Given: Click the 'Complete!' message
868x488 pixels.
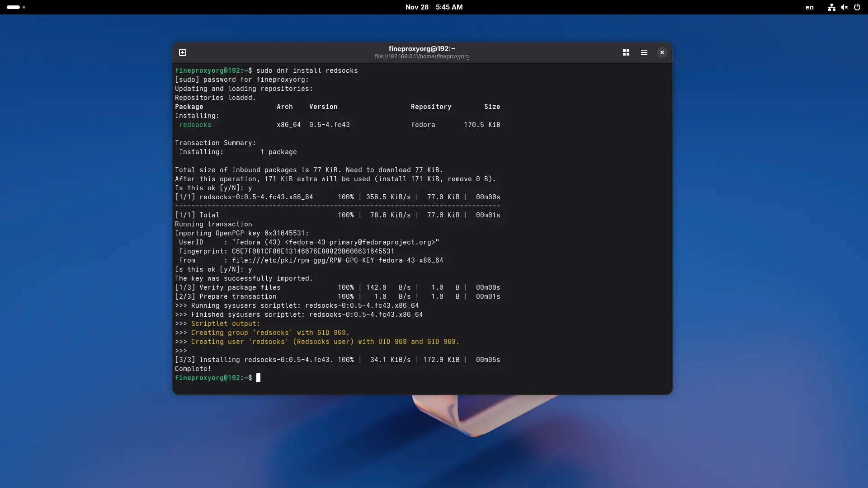Looking at the screenshot, I should coord(193,369).
